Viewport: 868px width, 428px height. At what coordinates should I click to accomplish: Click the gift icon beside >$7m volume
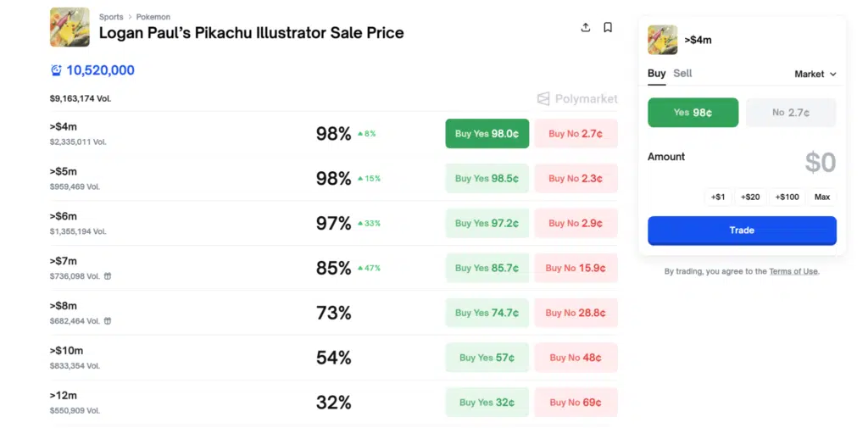coord(108,276)
